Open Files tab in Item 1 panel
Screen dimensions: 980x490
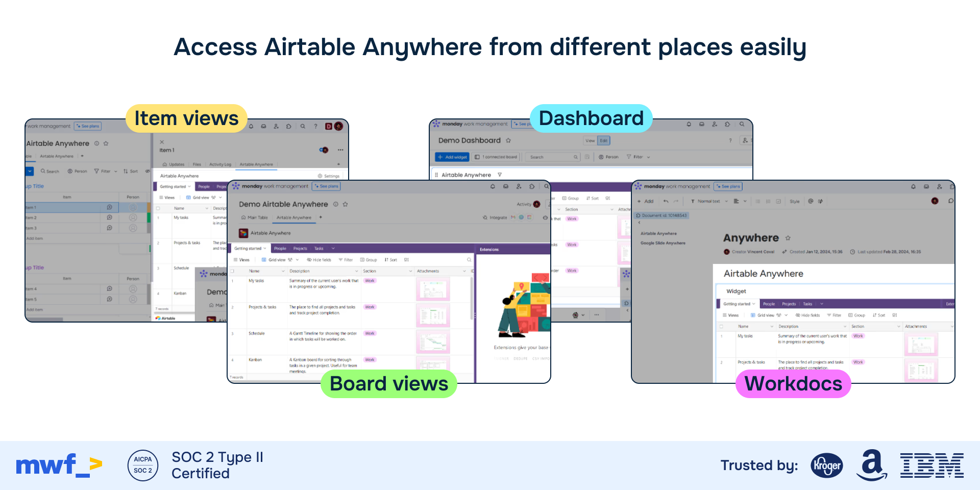197,164
